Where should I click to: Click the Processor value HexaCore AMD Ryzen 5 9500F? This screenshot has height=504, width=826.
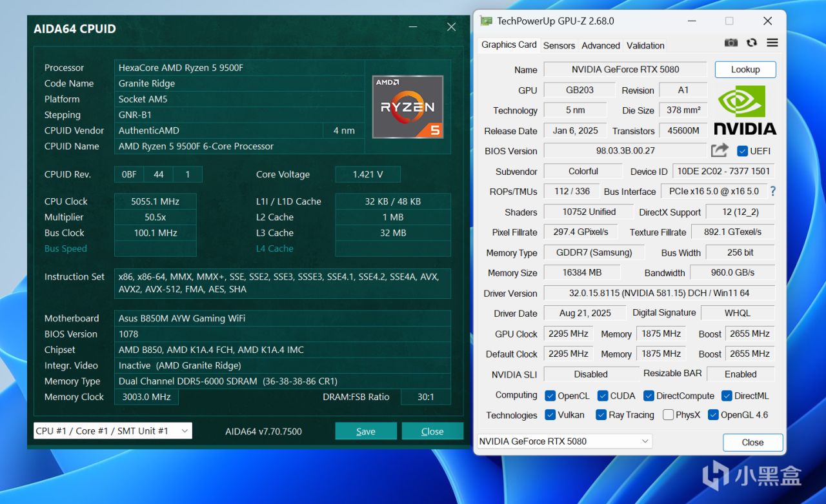pyautogui.click(x=239, y=68)
